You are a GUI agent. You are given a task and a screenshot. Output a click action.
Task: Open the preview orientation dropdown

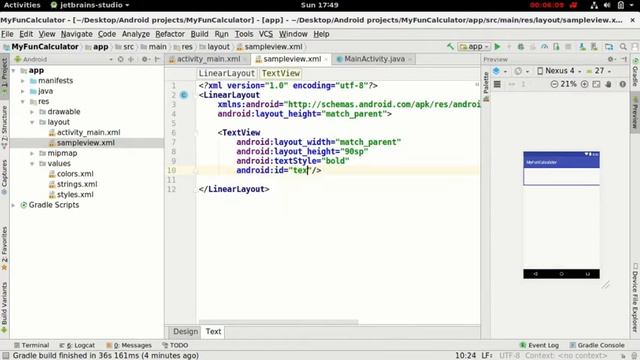521,71
